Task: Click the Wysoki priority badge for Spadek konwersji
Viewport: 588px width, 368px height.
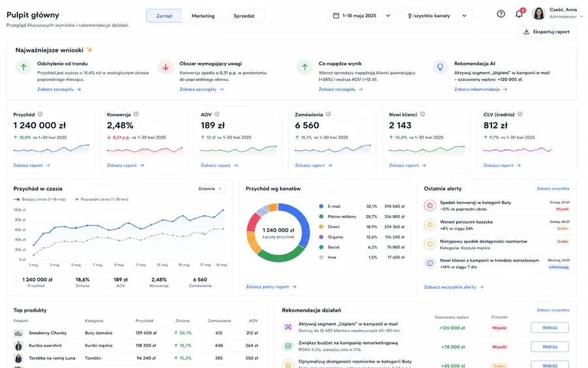Action: pos(562,209)
